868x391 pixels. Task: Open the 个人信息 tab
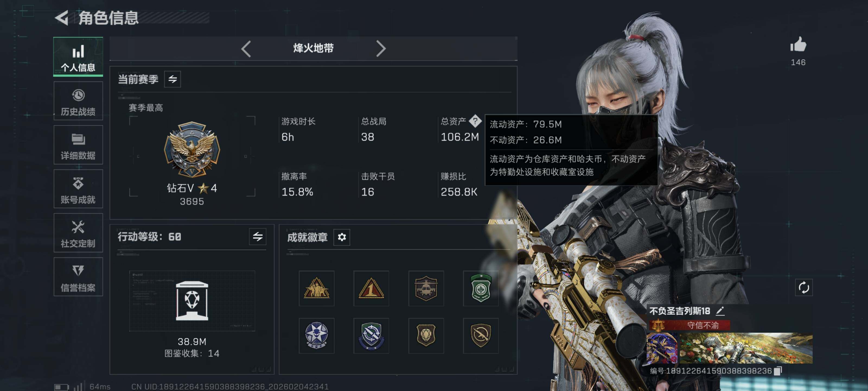[x=78, y=57]
